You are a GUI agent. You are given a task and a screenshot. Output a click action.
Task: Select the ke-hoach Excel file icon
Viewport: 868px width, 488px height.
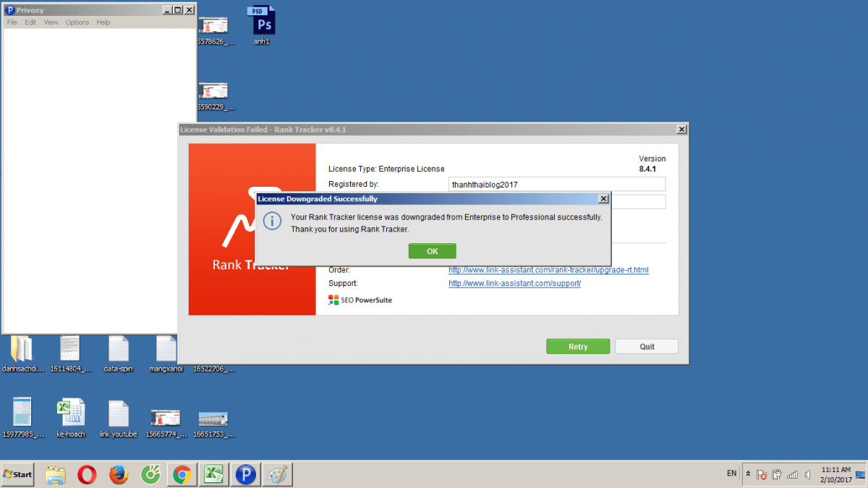pyautogui.click(x=70, y=418)
